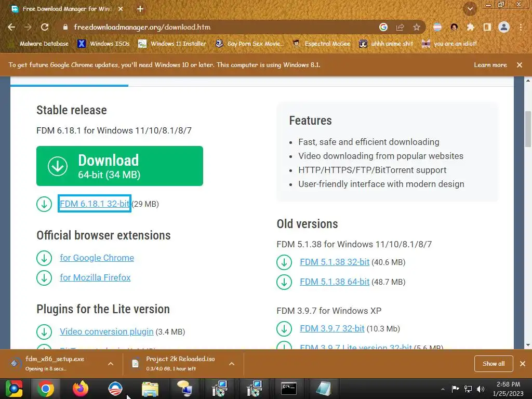Open File Explorer from the taskbar
The image size is (532, 399).
click(150, 389)
